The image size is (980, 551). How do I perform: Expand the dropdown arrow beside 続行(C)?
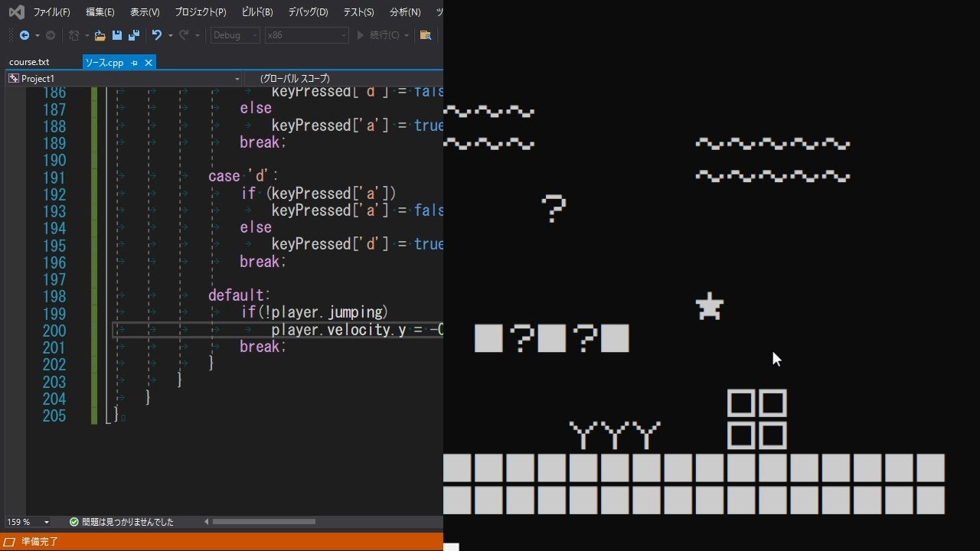click(406, 35)
